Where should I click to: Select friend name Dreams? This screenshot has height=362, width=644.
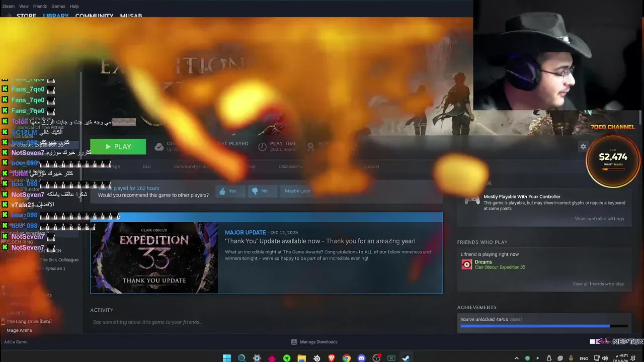click(483, 262)
